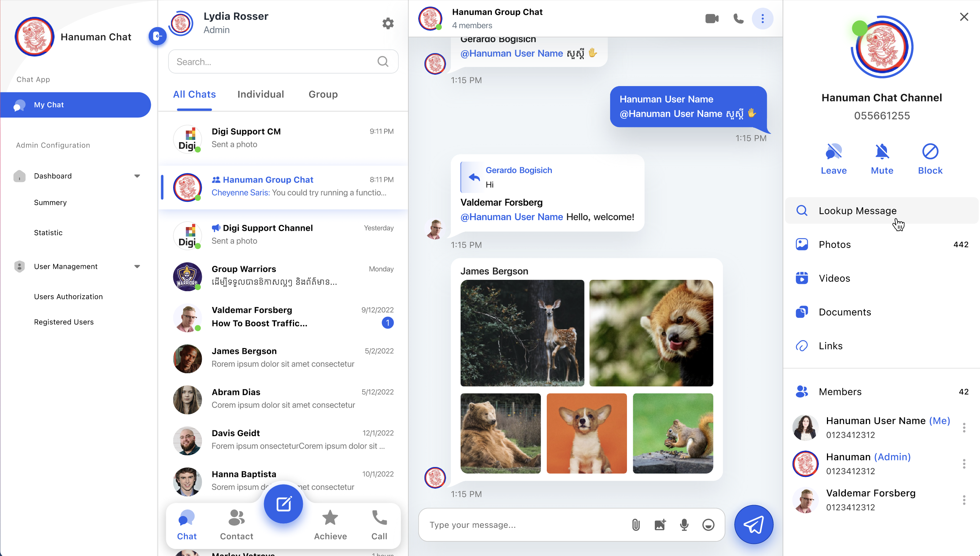The height and width of the screenshot is (556, 980).
Task: Open the Chat tab in bottom navigation
Action: point(187,525)
